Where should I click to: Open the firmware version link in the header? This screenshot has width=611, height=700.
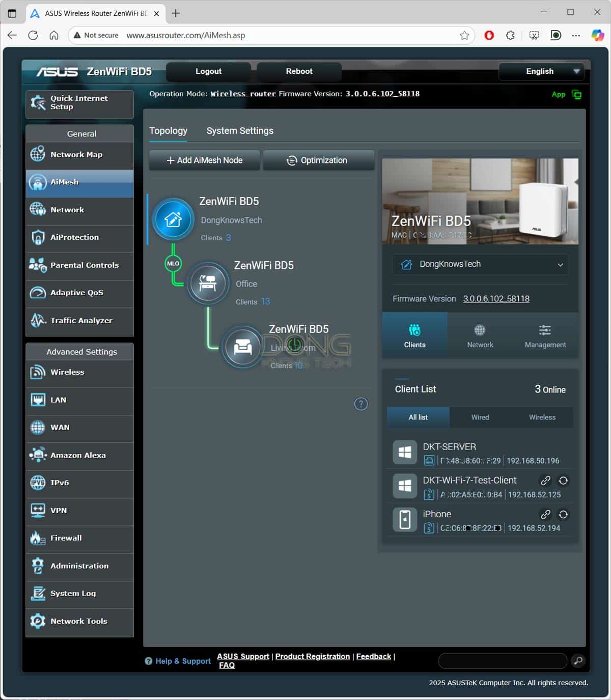383,94
